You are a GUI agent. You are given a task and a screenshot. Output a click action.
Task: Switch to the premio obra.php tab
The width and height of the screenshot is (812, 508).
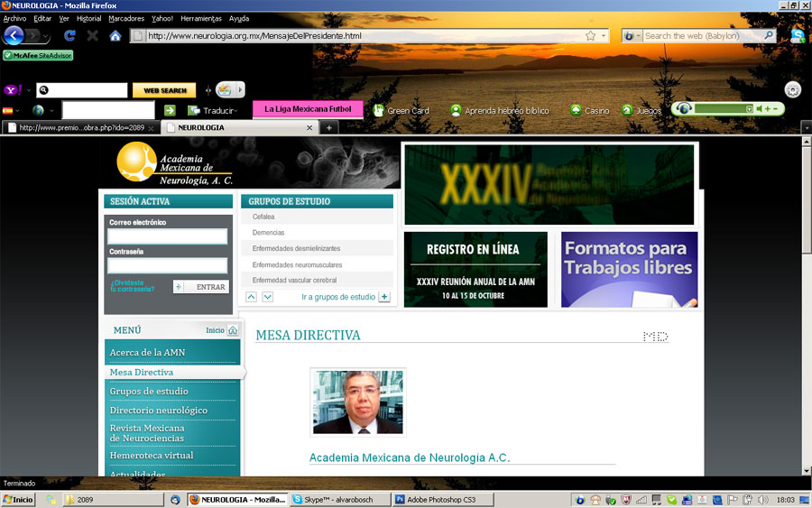pyautogui.click(x=81, y=127)
